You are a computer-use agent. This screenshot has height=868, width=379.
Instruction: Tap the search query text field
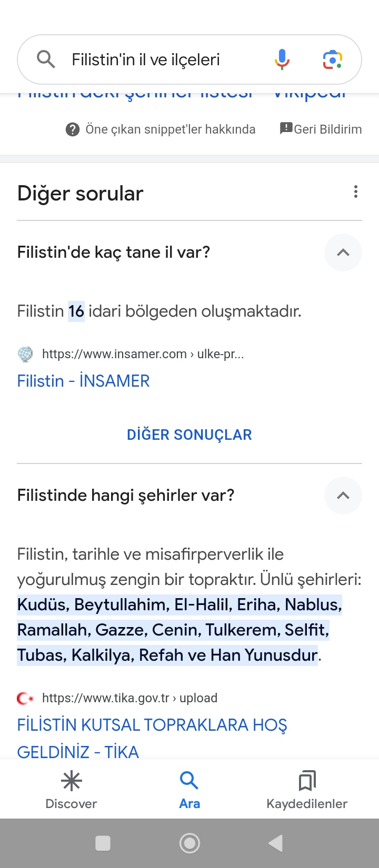158,59
